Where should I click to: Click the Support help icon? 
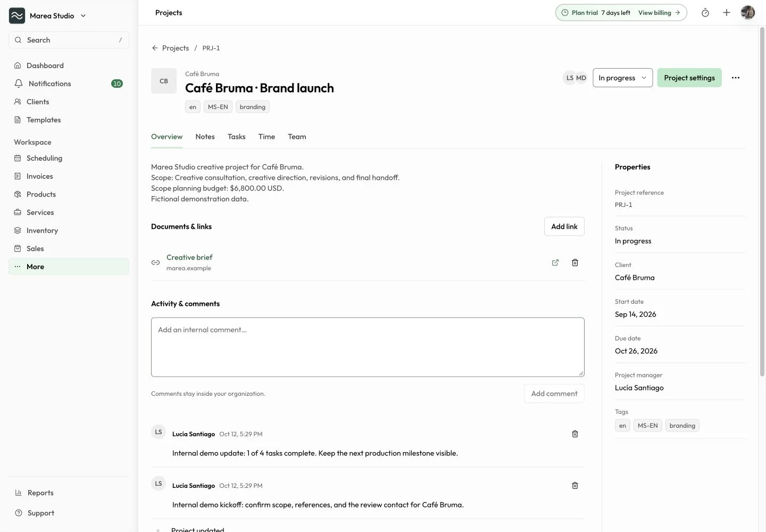point(19,513)
